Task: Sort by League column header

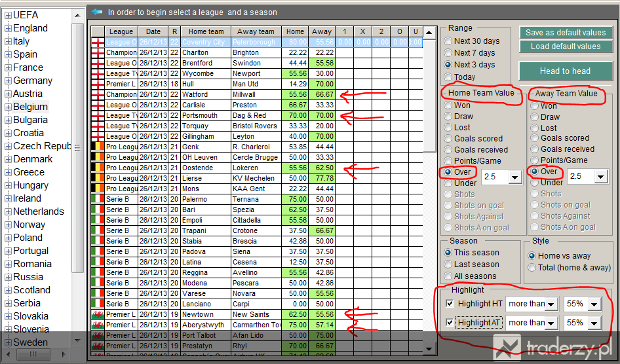Action: pyautogui.click(x=121, y=31)
